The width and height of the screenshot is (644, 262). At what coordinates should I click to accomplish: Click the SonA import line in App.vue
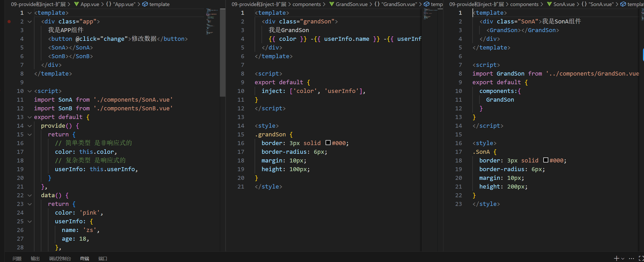pos(103,100)
